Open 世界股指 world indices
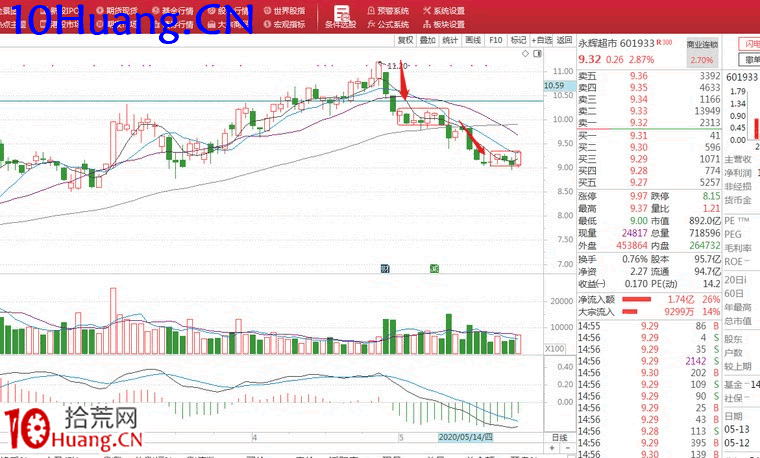This screenshot has height=458, width=760. point(285,11)
